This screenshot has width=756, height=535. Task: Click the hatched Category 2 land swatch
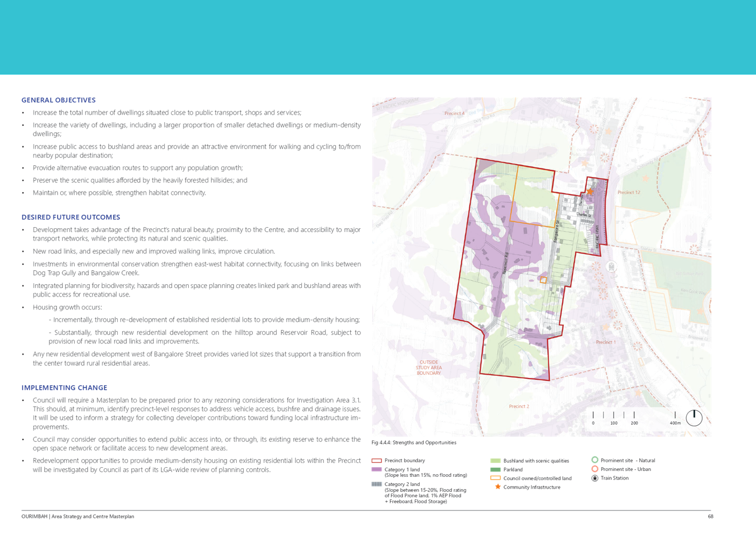377,484
